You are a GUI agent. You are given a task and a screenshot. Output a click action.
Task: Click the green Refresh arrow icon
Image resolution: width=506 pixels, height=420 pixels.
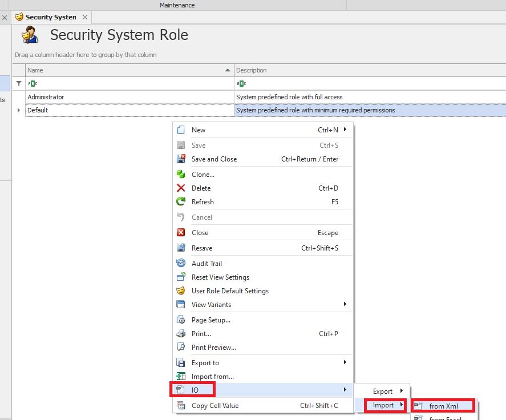click(x=181, y=202)
